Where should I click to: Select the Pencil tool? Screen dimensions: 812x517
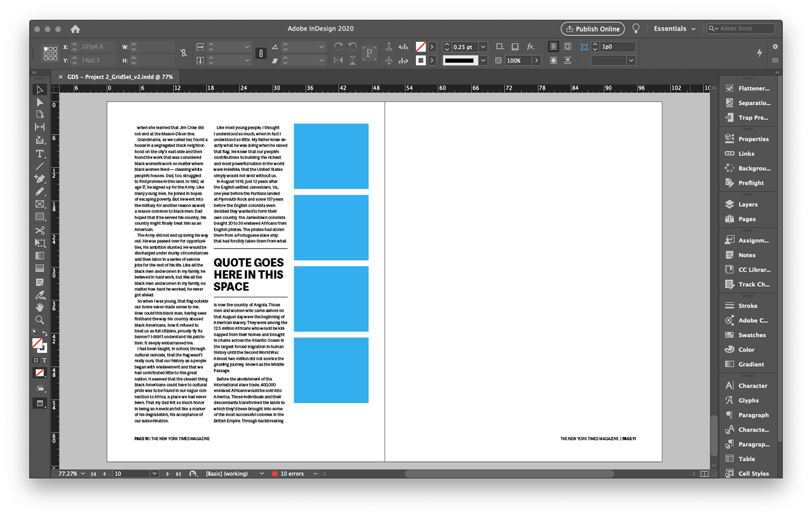point(39,191)
